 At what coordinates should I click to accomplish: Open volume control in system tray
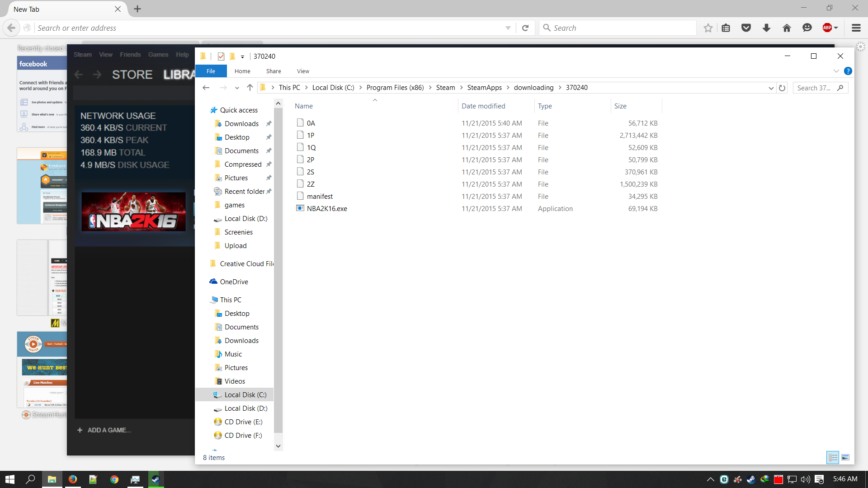pos(805,479)
